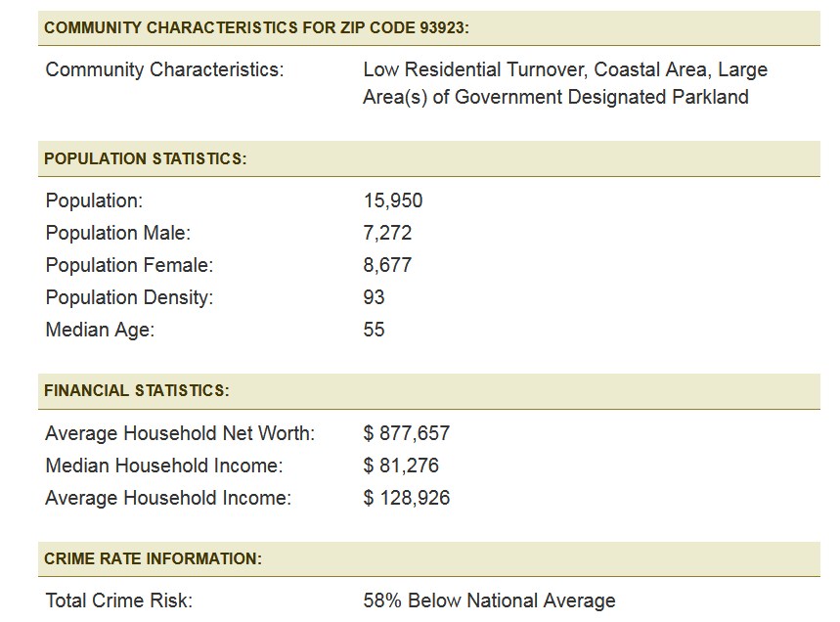The width and height of the screenshot is (840, 622).
Task: Select the 'Population Density:' label
Action: [129, 297]
